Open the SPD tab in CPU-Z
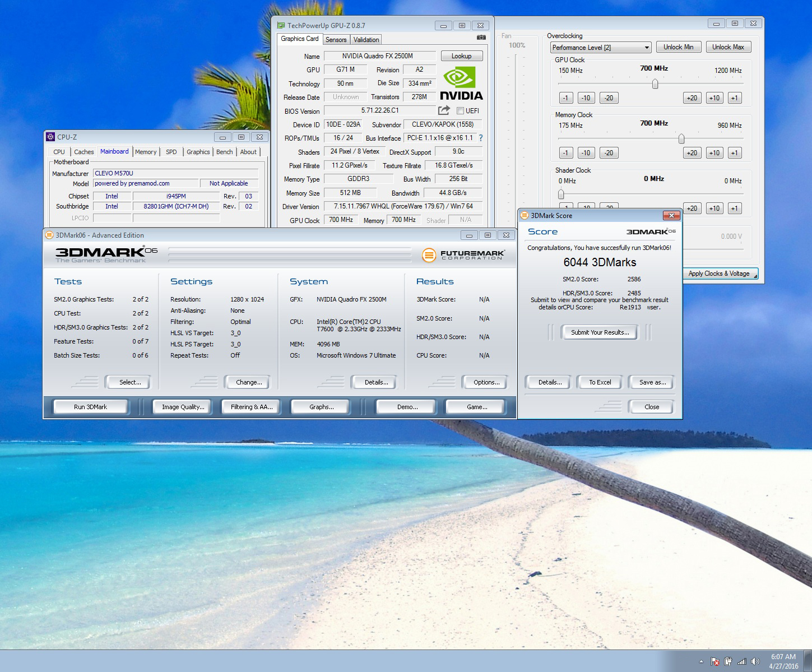Image resolution: width=812 pixels, height=672 pixels. [171, 152]
